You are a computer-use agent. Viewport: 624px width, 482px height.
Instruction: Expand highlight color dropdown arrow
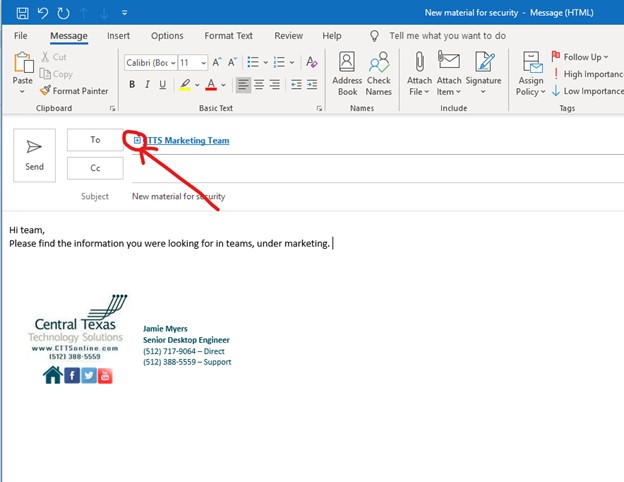pyautogui.click(x=197, y=85)
